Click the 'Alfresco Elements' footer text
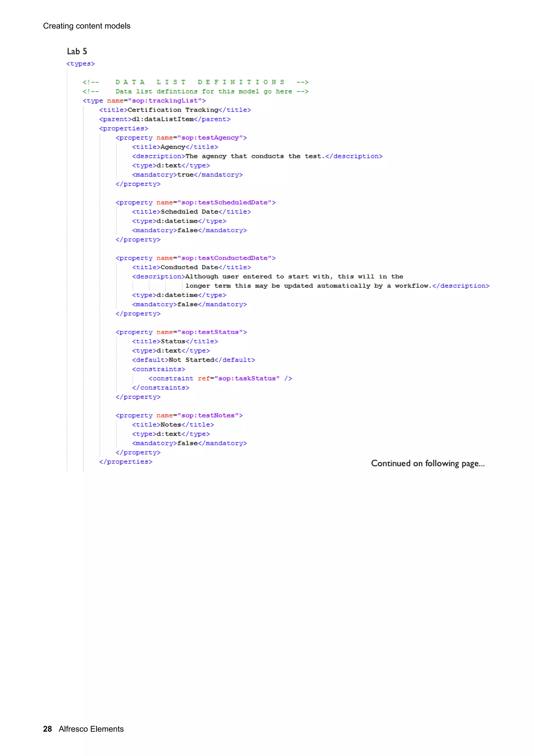The height and width of the screenshot is (756, 534). (x=91, y=729)
